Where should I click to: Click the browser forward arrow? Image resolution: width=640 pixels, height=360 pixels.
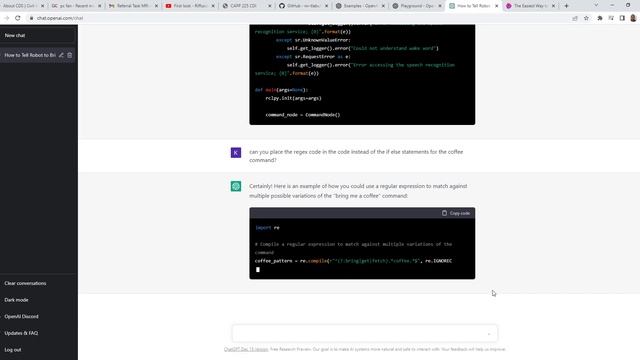[7, 18]
